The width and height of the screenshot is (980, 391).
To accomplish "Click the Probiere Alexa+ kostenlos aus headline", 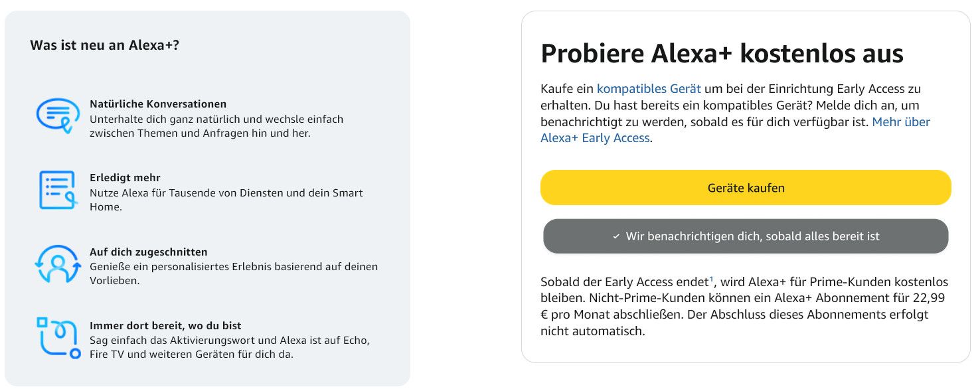I will (x=722, y=53).
